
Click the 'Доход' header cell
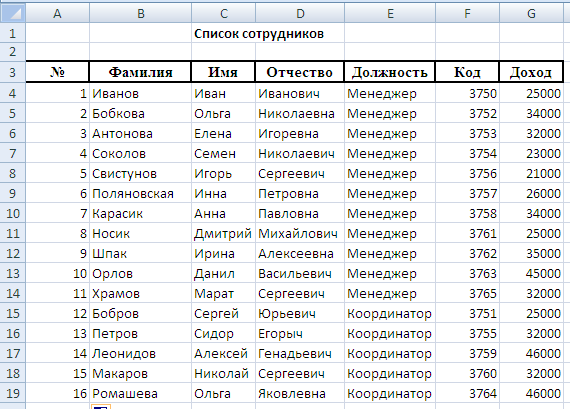pos(531,72)
